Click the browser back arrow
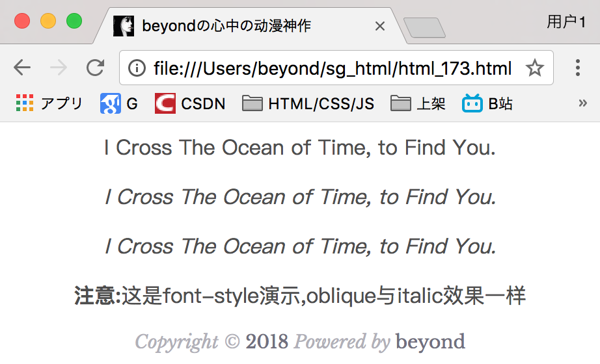Screen dimensions: 600x364 pyautogui.click(x=21, y=68)
